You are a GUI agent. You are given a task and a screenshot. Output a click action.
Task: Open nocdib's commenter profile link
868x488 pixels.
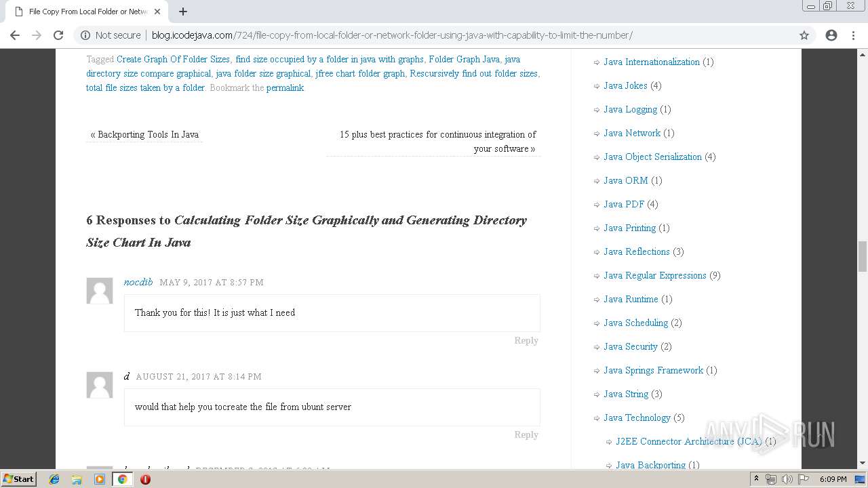point(138,282)
